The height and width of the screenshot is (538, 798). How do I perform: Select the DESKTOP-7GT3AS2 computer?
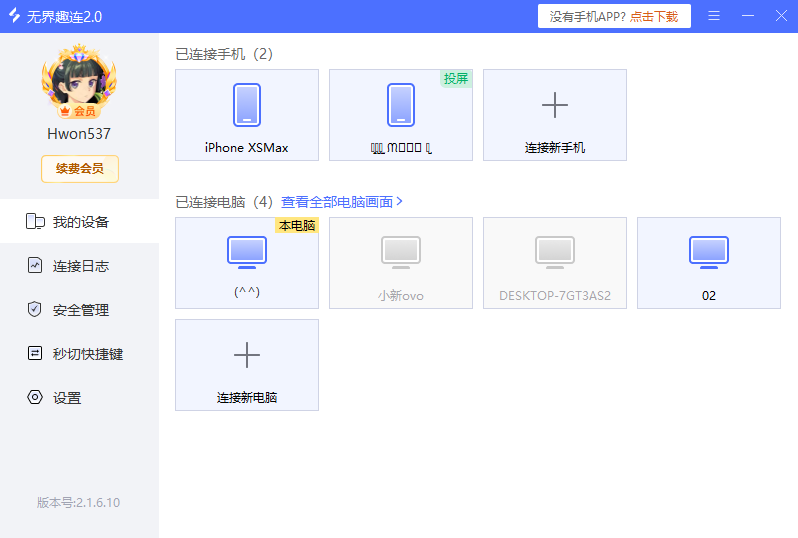coord(555,262)
